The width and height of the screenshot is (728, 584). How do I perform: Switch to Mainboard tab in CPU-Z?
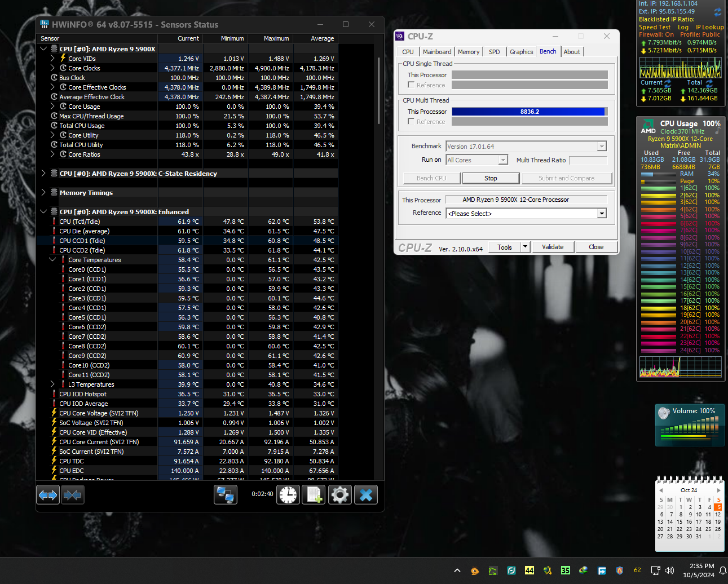click(x=437, y=52)
